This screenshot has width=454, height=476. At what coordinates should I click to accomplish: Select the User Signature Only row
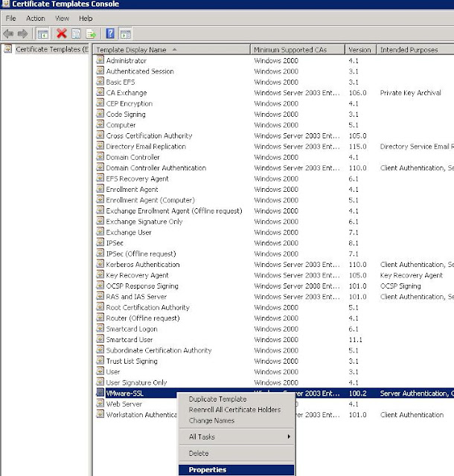pos(273,382)
